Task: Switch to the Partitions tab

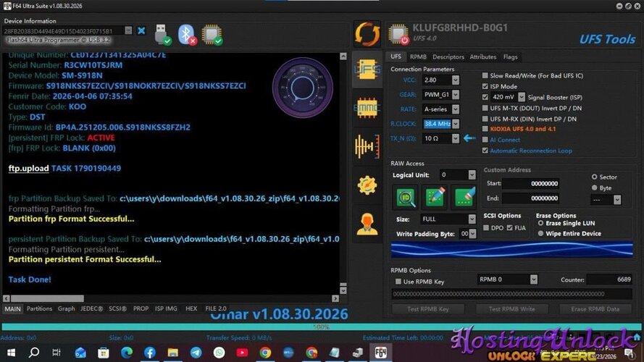Action: [39, 308]
